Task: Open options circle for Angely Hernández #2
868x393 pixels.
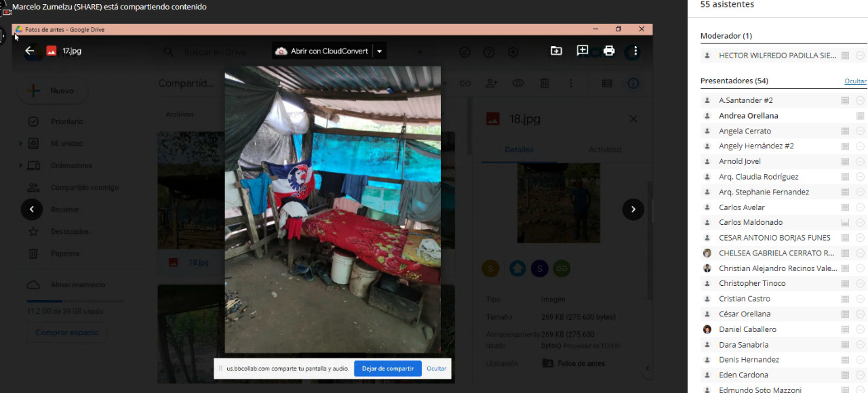Action: [860, 146]
